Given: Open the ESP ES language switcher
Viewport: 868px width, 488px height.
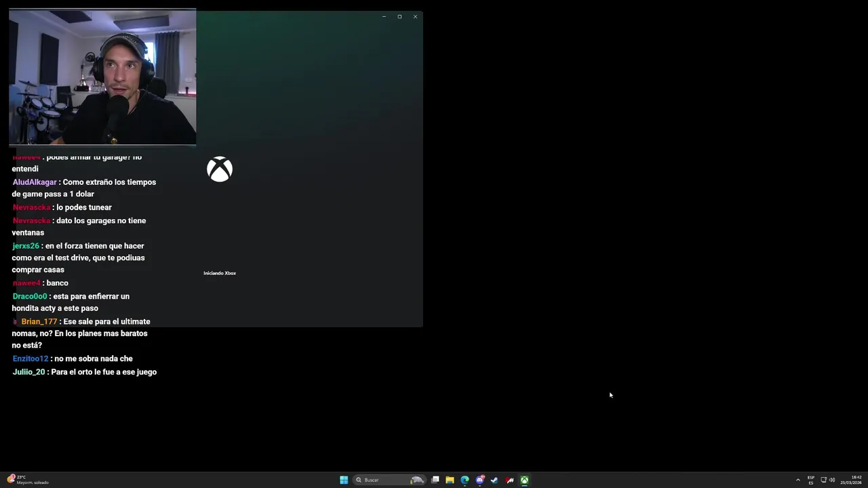Looking at the screenshot, I should (811, 480).
